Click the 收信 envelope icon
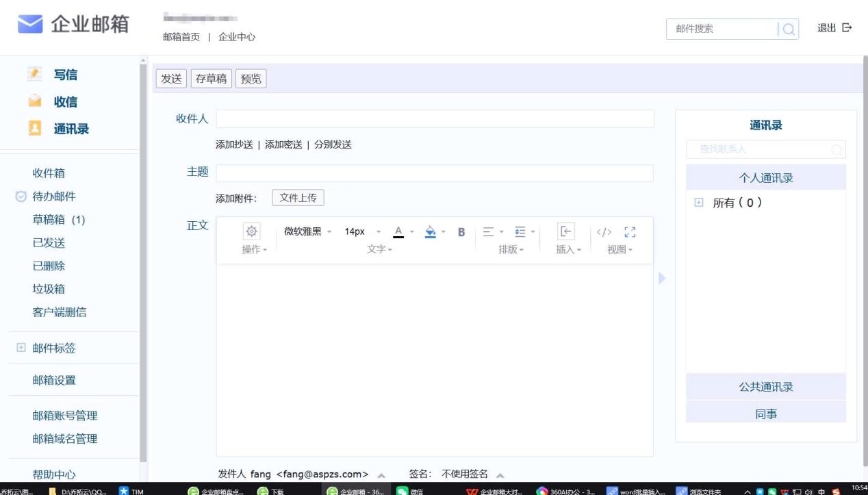 point(34,101)
